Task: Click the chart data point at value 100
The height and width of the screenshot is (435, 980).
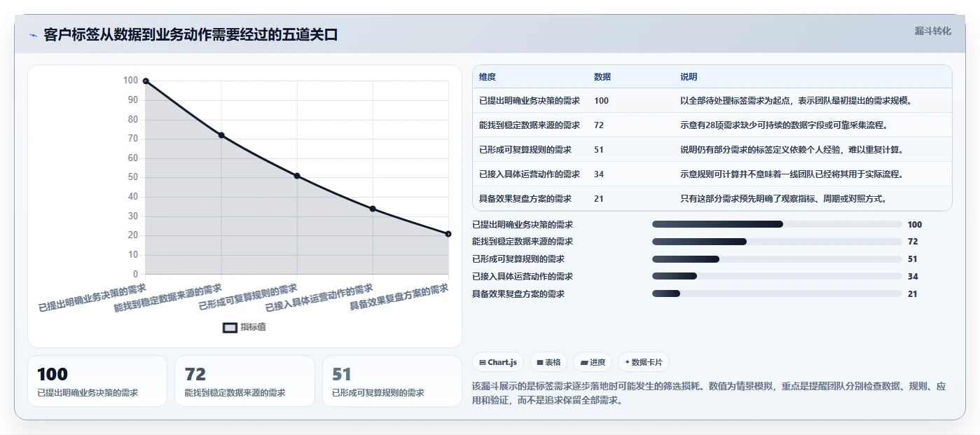Action: (146, 81)
